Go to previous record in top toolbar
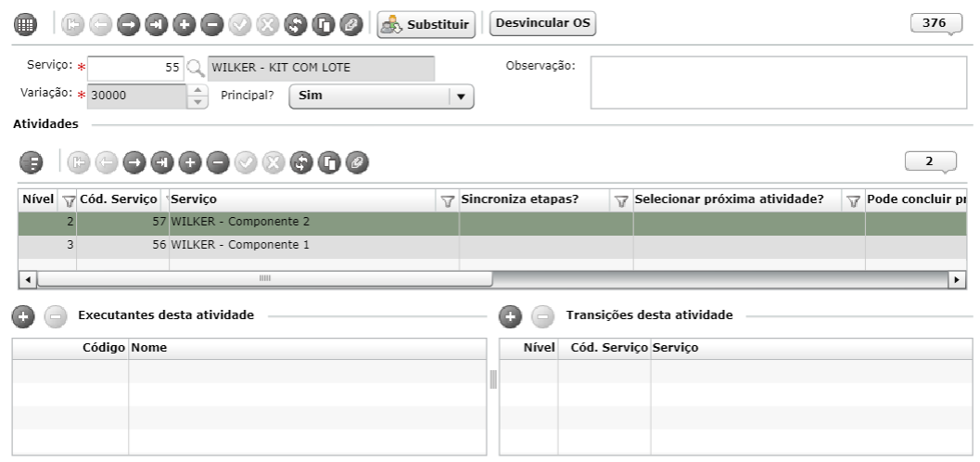The image size is (980, 462). pyautogui.click(x=101, y=25)
